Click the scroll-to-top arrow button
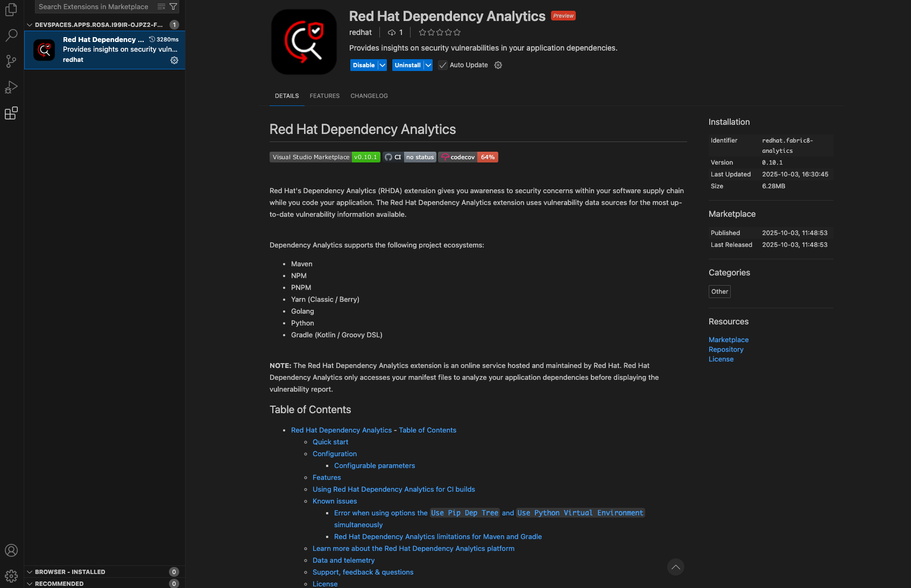The height and width of the screenshot is (588, 911). click(676, 567)
